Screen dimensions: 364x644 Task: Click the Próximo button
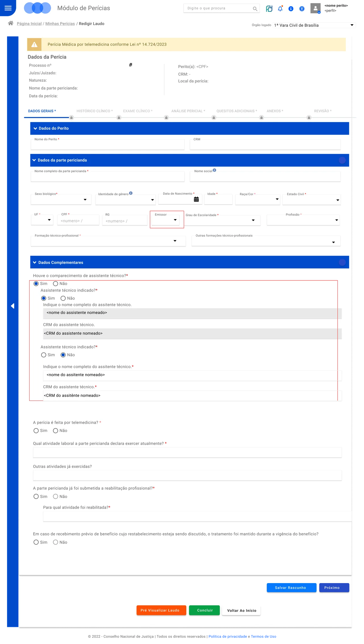pyautogui.click(x=334, y=588)
